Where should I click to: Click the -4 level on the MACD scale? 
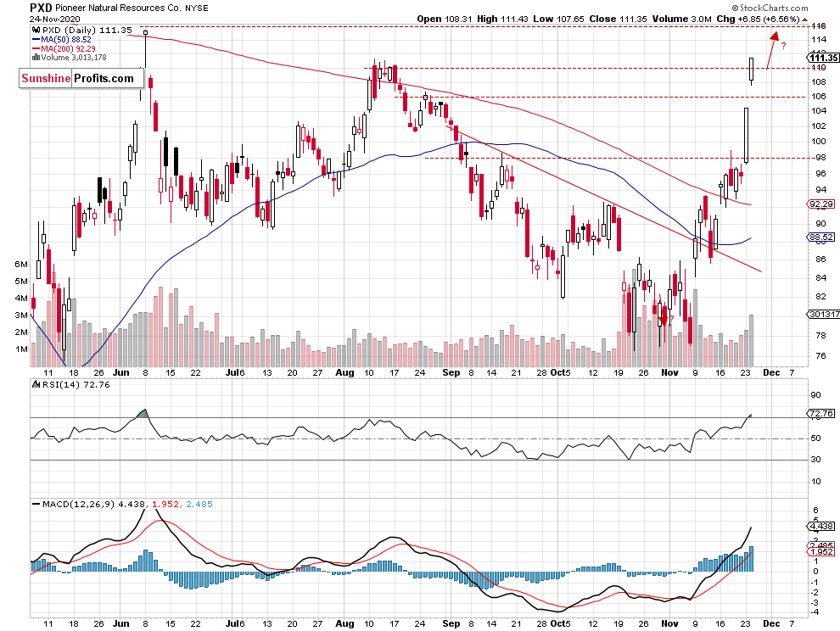click(815, 611)
